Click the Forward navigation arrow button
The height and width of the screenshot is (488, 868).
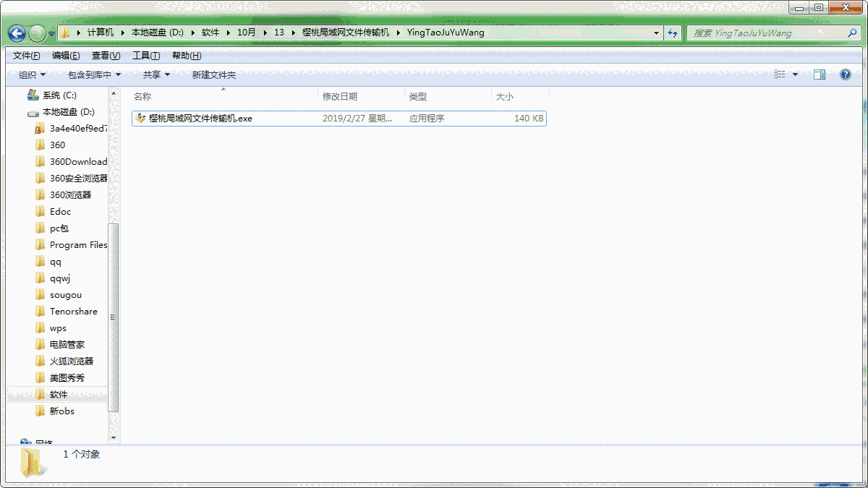[x=37, y=33]
